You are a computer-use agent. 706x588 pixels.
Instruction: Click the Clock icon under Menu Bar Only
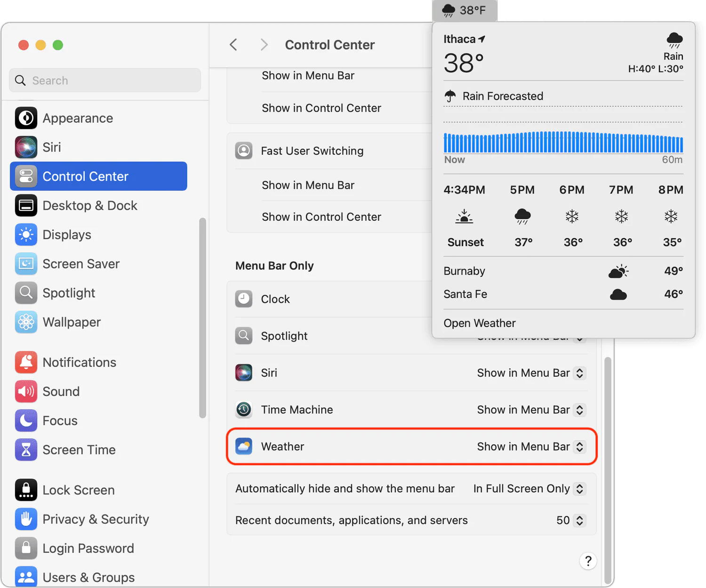point(244,299)
